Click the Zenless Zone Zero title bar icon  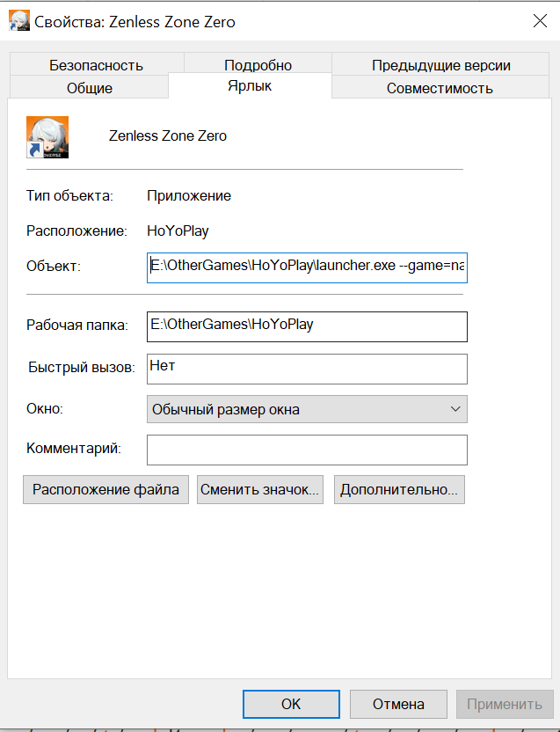click(19, 21)
